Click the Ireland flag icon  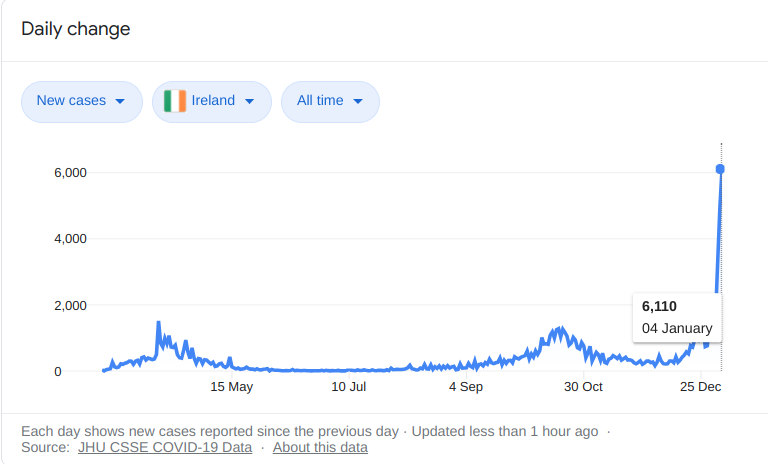[175, 101]
